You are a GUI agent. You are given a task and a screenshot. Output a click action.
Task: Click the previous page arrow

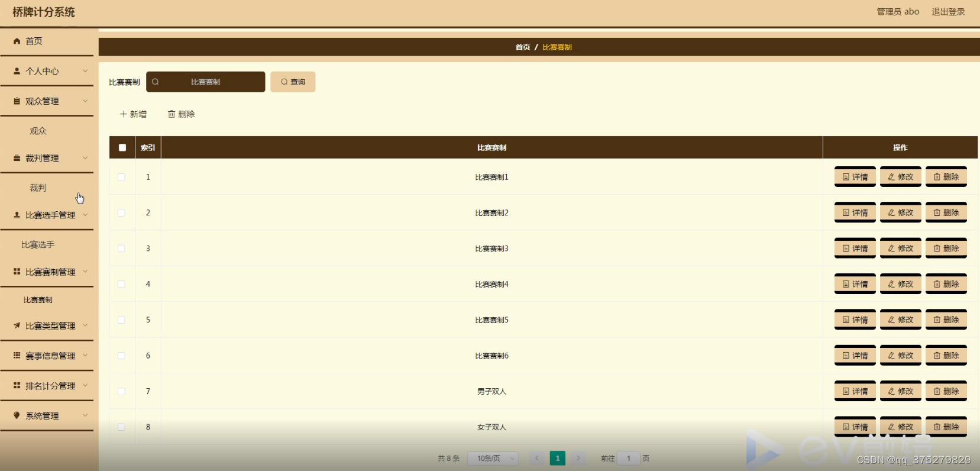tap(537, 458)
